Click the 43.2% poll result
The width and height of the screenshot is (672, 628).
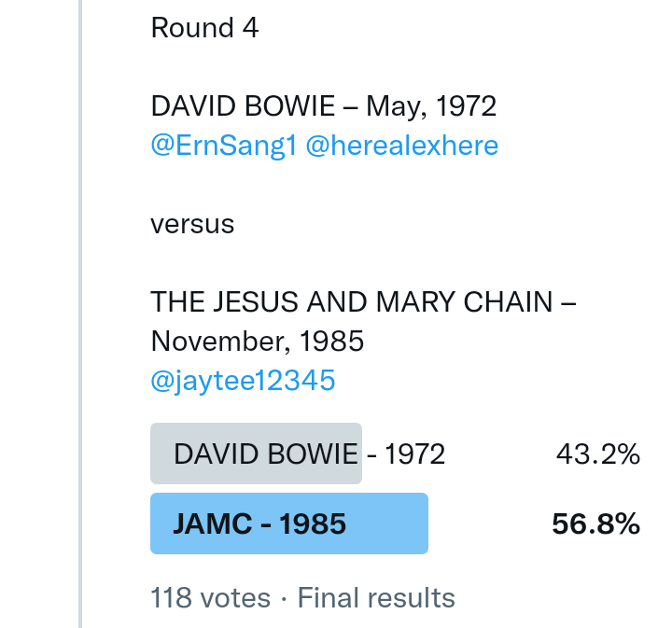(x=597, y=454)
